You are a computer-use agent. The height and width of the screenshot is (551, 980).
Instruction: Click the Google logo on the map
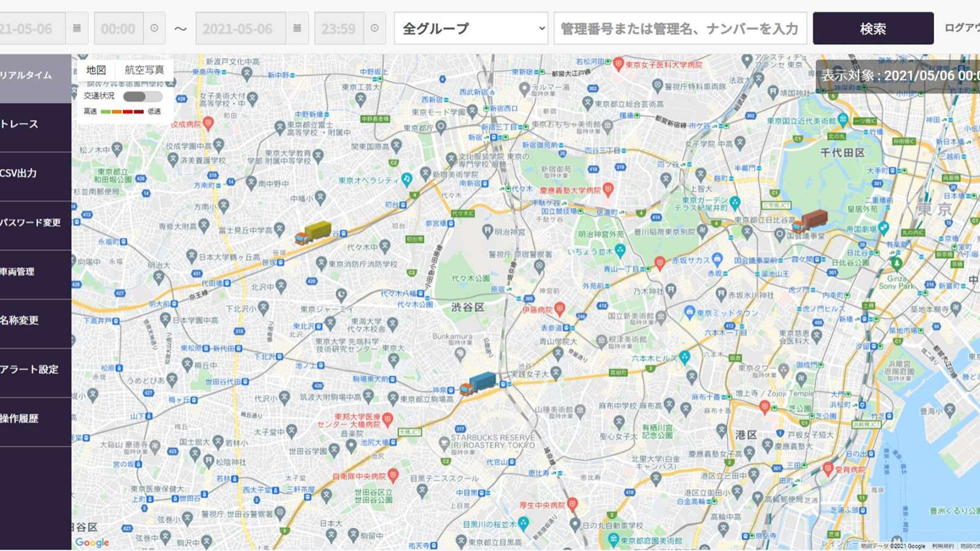(x=92, y=542)
